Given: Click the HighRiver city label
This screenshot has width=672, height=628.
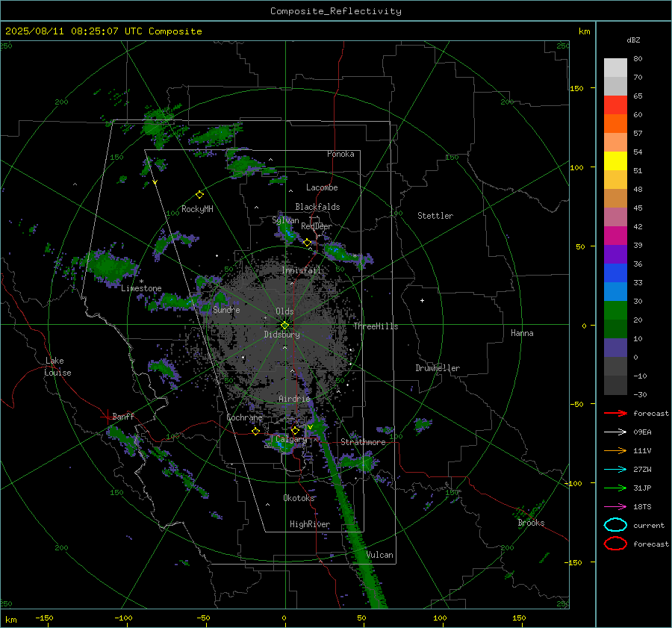Looking at the screenshot, I should (x=310, y=524).
